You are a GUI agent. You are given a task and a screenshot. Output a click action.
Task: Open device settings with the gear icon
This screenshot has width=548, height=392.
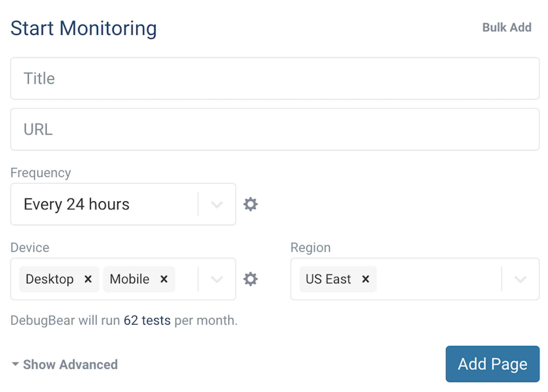pos(250,279)
